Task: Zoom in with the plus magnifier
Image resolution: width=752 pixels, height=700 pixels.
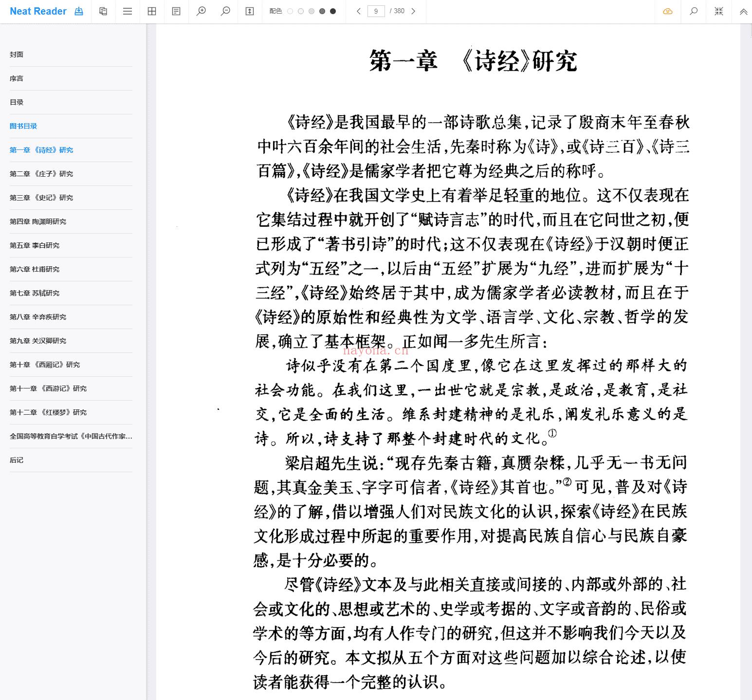Action: 201,11
